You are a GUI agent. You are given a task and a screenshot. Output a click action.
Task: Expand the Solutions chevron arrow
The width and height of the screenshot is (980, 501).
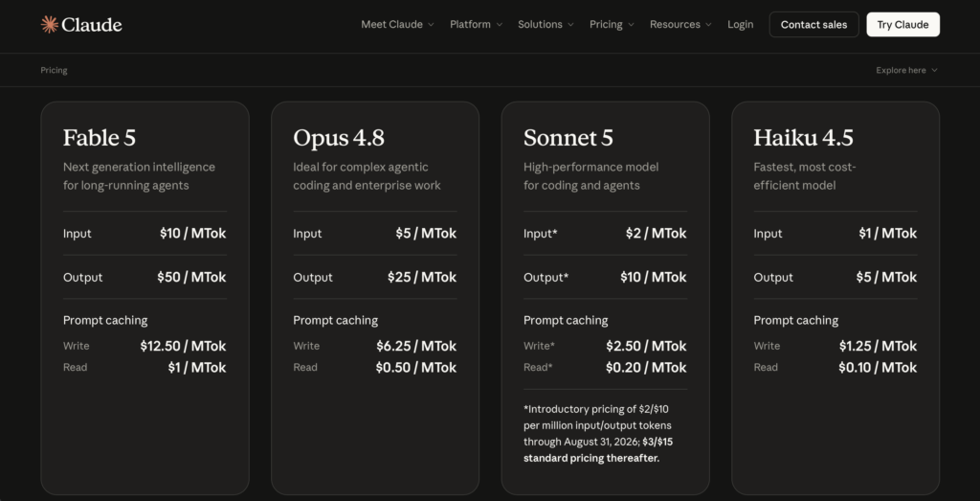pos(570,24)
